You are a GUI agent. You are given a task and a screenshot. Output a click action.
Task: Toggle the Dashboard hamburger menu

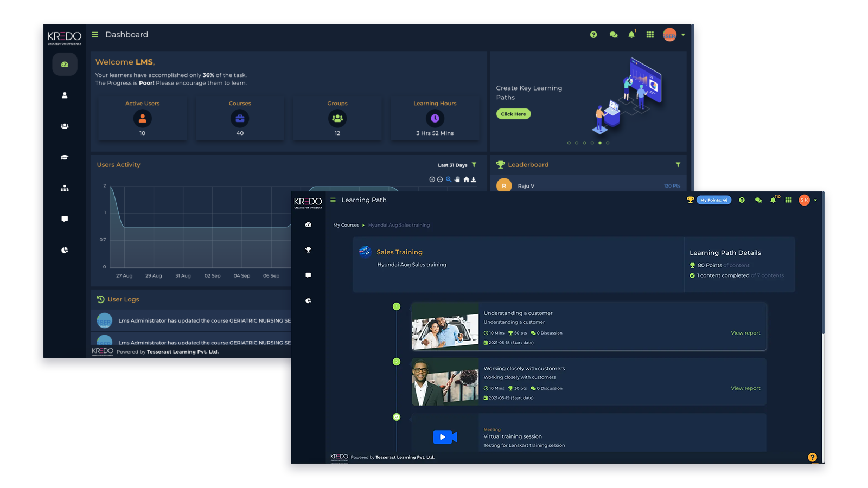tap(95, 35)
